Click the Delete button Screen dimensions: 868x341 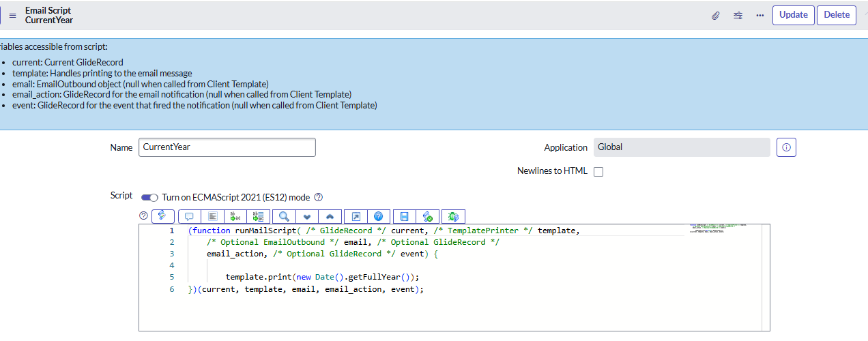(x=837, y=15)
